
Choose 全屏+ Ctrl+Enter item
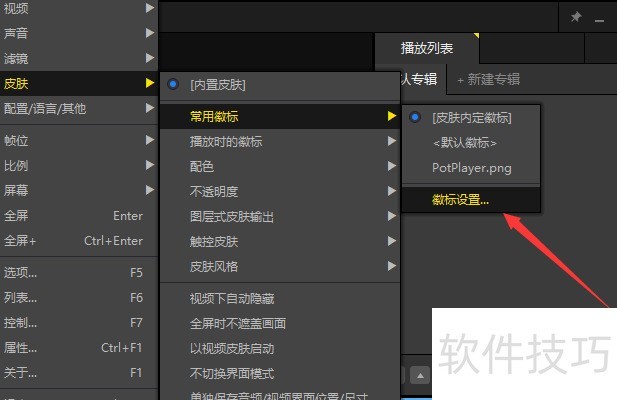click(x=79, y=240)
